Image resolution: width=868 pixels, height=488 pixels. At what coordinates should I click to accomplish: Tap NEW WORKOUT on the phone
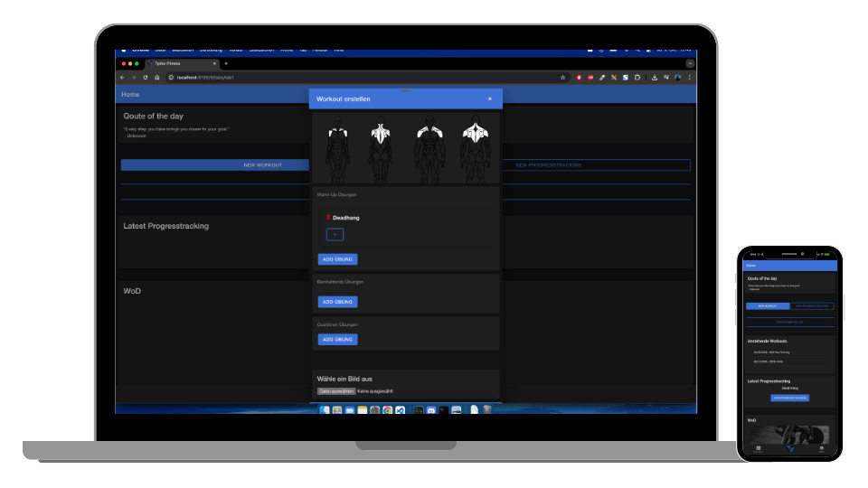(x=768, y=306)
